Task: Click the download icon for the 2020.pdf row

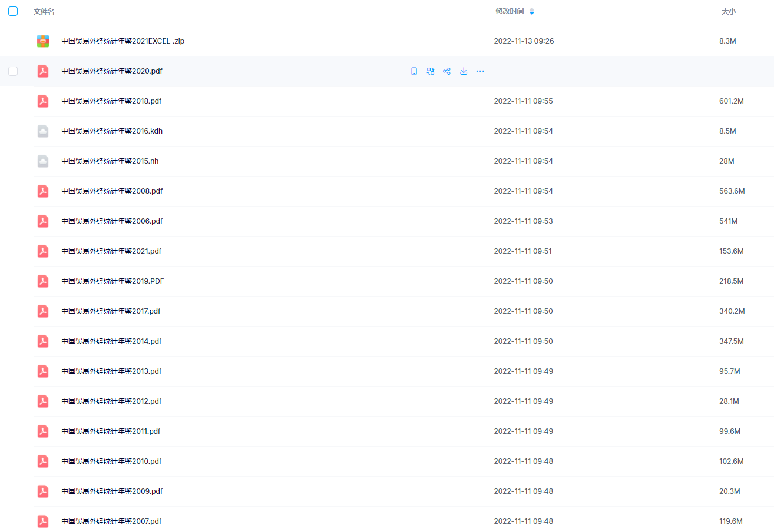Action: click(x=464, y=71)
